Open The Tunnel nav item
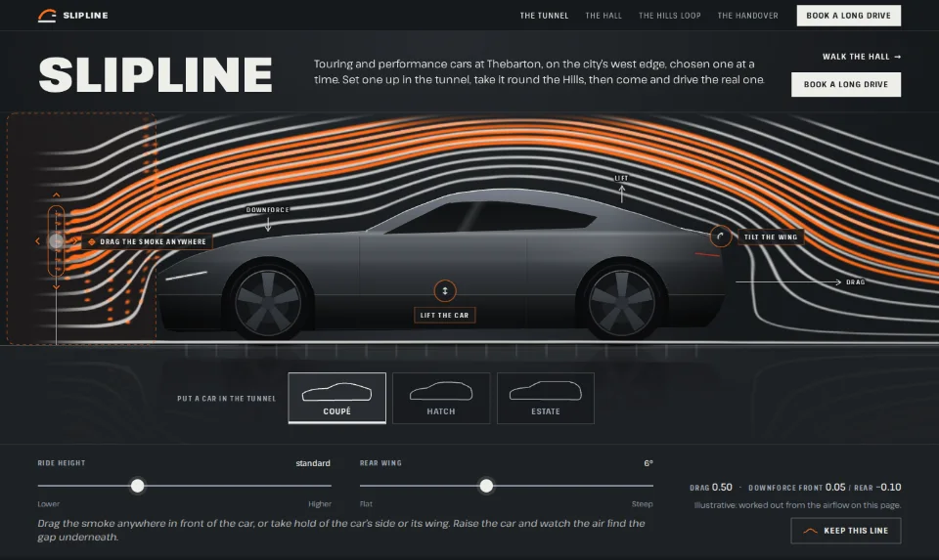Image resolution: width=939 pixels, height=560 pixels. coord(544,16)
